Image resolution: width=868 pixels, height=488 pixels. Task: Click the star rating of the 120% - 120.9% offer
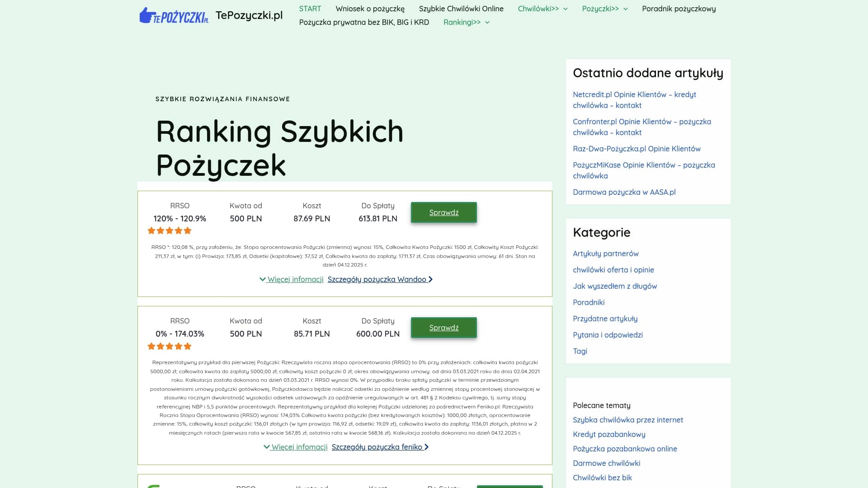(x=170, y=230)
